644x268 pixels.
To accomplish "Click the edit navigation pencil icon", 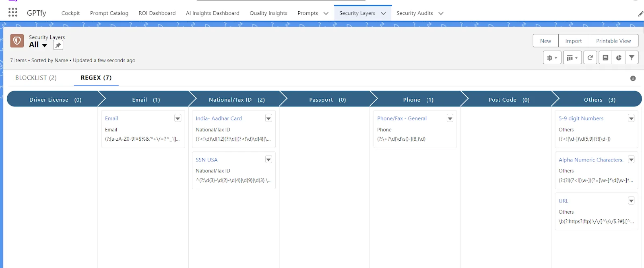I will point(640,14).
